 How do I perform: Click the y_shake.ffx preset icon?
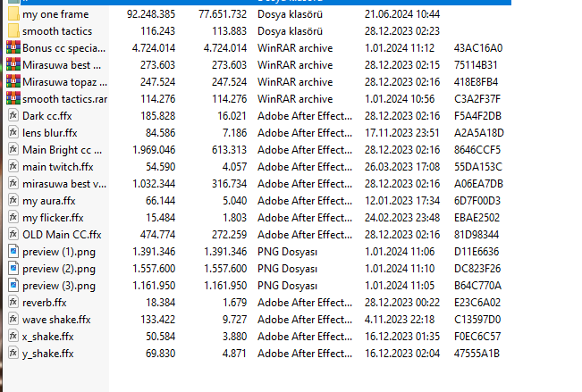13,354
